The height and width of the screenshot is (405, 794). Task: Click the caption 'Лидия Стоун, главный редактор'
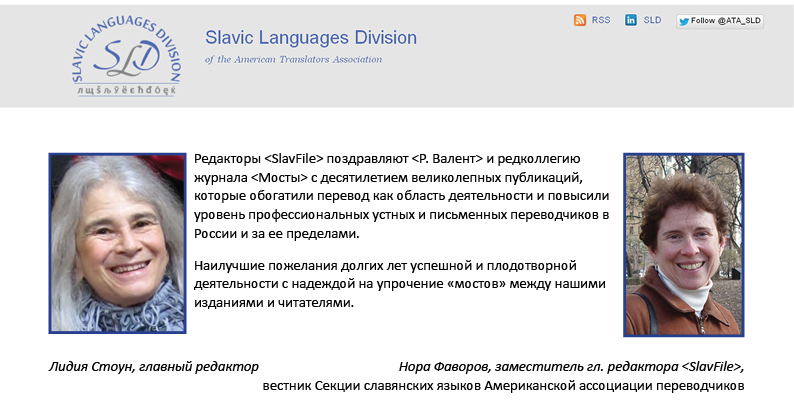(x=153, y=367)
